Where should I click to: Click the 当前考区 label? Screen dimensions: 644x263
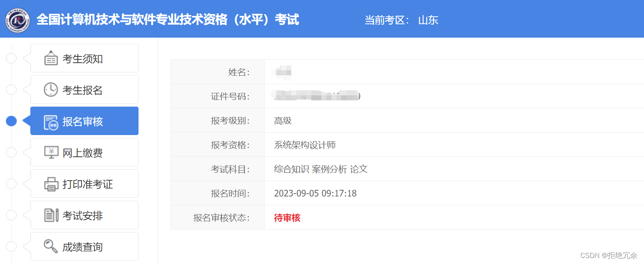(x=387, y=20)
